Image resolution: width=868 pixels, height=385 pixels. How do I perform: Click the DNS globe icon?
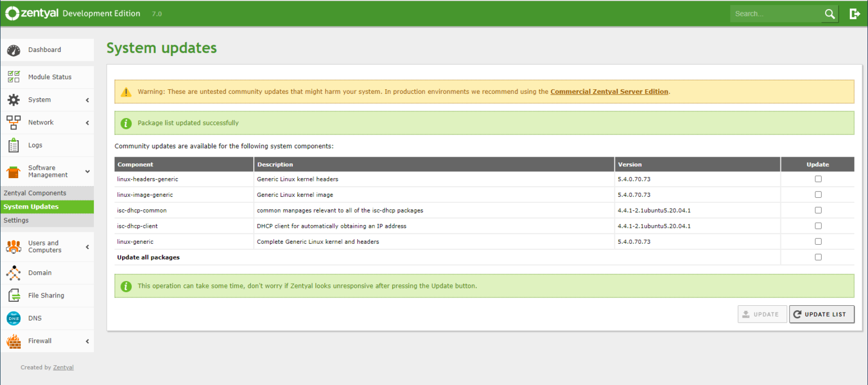tap(12, 318)
